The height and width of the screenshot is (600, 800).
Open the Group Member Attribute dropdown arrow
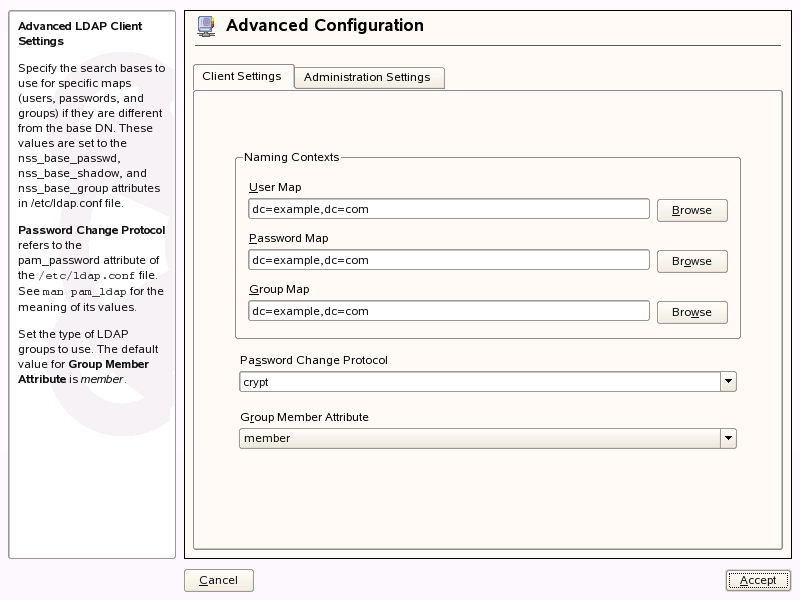tap(728, 438)
